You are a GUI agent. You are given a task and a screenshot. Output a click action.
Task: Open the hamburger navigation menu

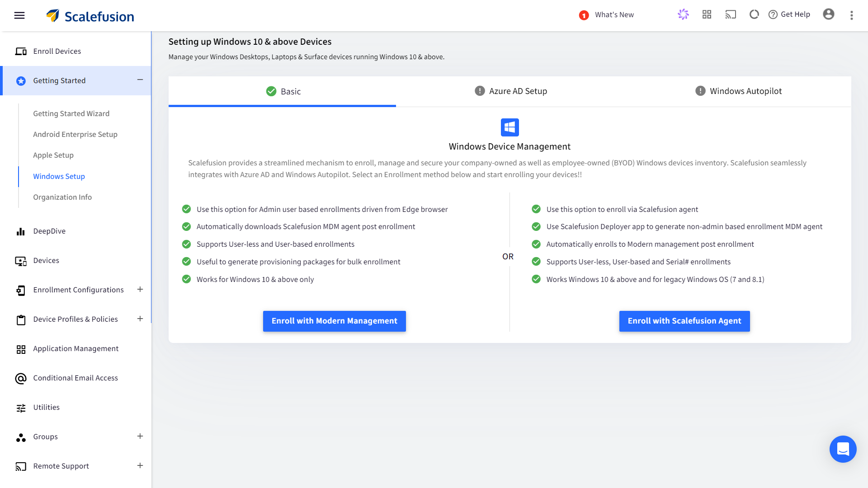19,15
